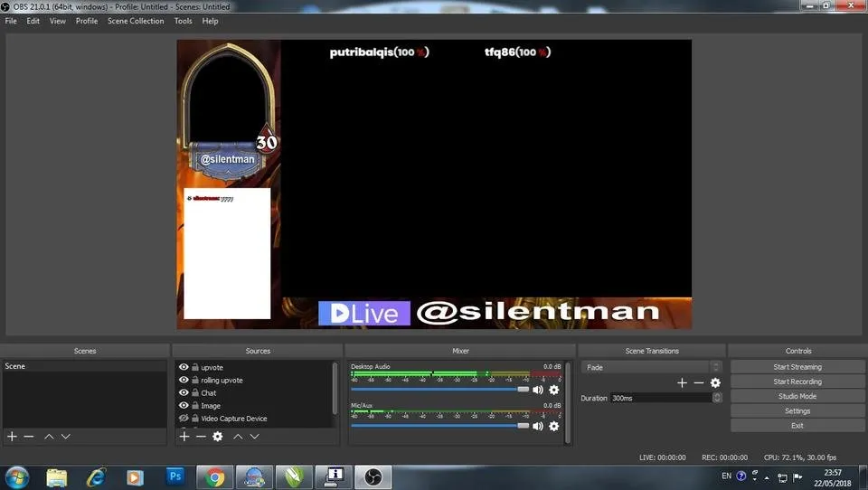
Task: Remove the selected scene with the minus icon
Action: click(29, 437)
